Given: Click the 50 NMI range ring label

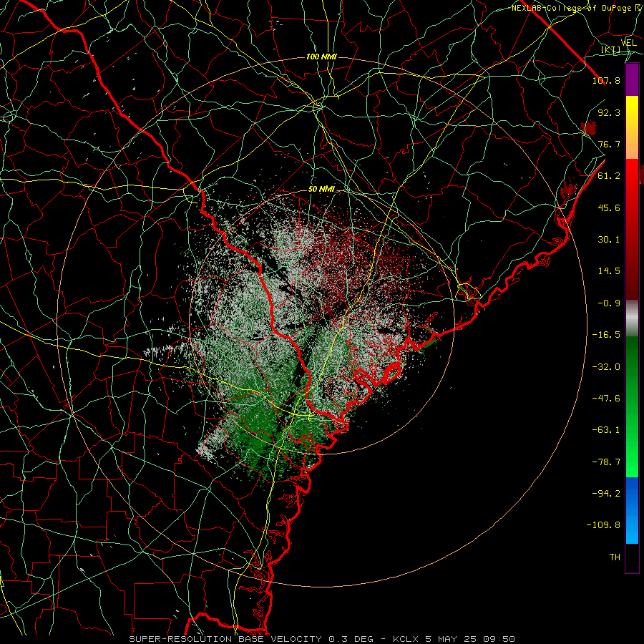Looking at the screenshot, I should pyautogui.click(x=321, y=189).
